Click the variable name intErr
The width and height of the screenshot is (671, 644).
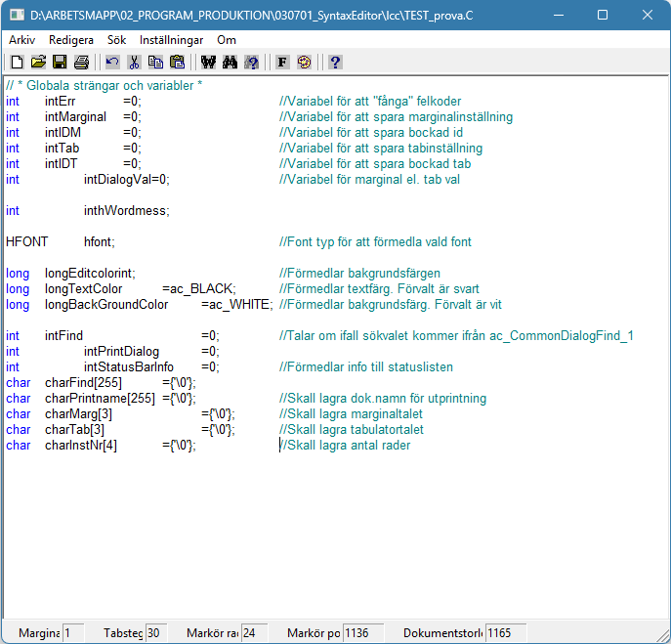[60, 102]
